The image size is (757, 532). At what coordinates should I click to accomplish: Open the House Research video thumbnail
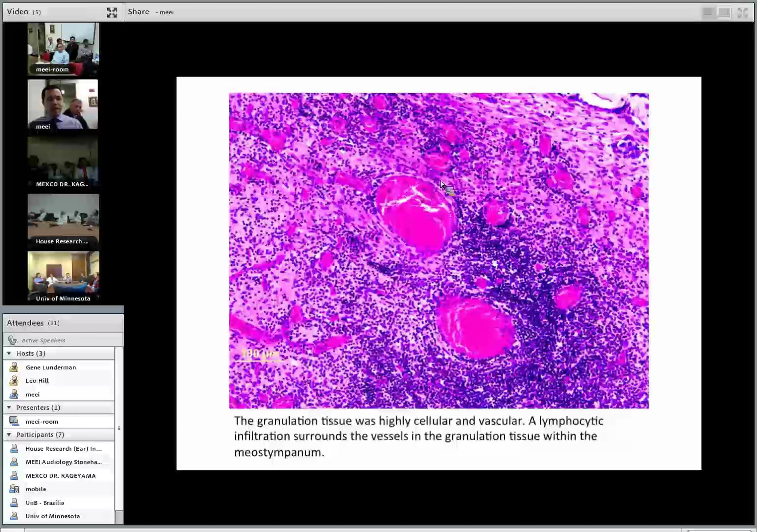[63, 220]
